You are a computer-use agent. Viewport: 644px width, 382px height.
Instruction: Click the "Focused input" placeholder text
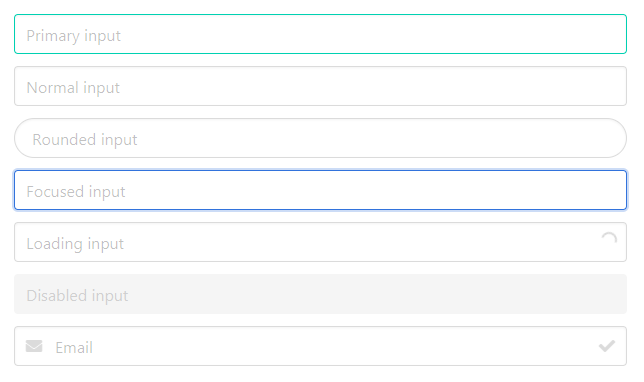tap(76, 192)
